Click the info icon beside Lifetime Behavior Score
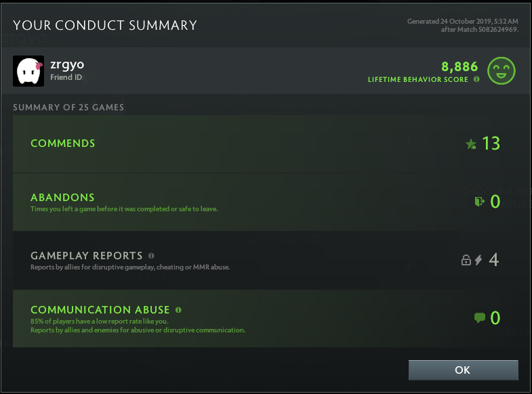Viewport: 532px width, 394px height. click(476, 79)
